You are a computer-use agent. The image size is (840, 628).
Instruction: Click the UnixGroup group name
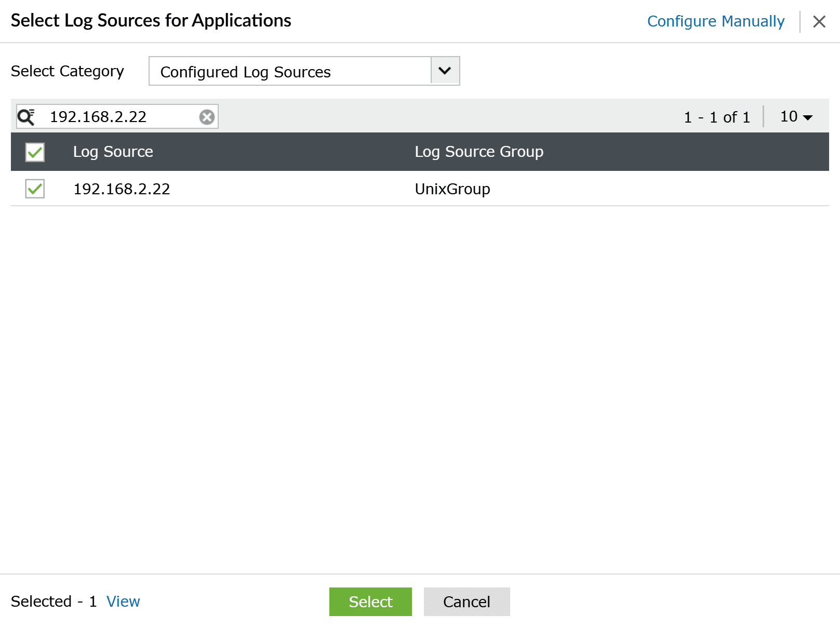click(x=452, y=189)
